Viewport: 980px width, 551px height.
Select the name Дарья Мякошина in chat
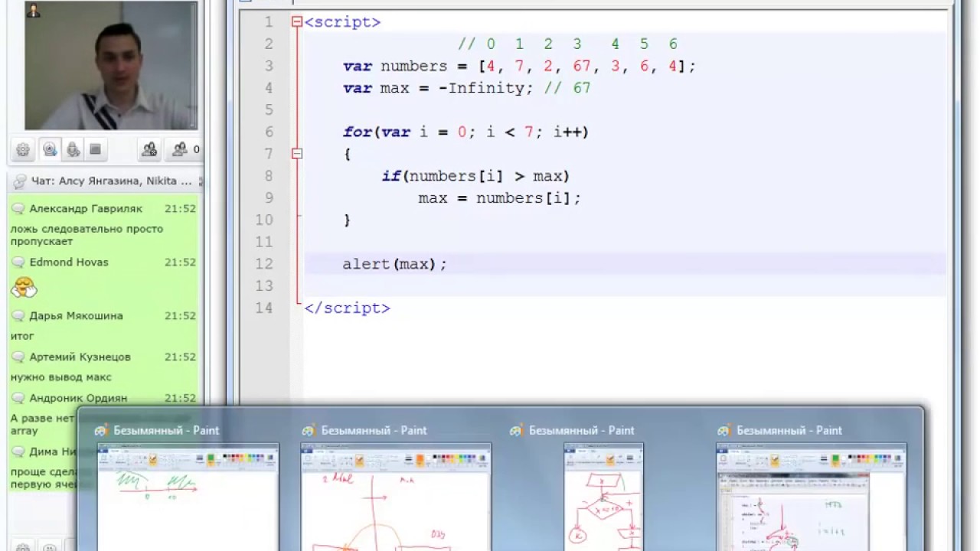click(76, 316)
